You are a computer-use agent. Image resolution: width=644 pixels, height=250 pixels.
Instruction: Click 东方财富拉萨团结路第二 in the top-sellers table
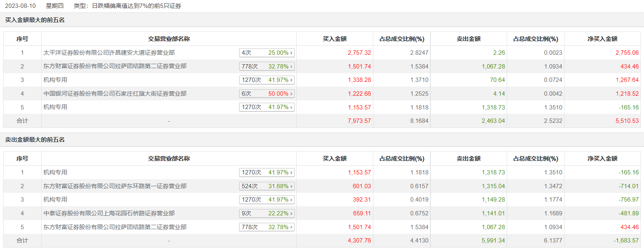coord(115,227)
